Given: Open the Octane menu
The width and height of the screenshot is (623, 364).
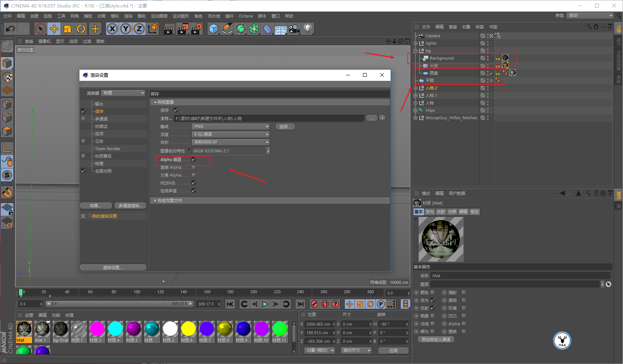Looking at the screenshot, I should tap(246, 16).
